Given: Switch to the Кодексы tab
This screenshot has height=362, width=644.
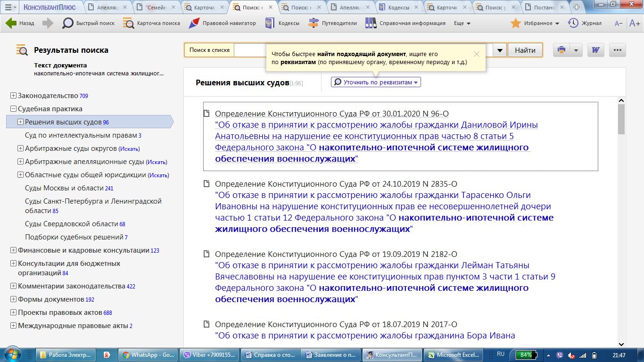Looking at the screenshot, I should [398, 8].
